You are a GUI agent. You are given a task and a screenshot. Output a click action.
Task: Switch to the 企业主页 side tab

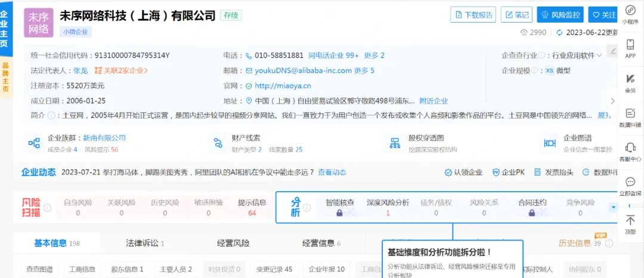(x=4, y=29)
